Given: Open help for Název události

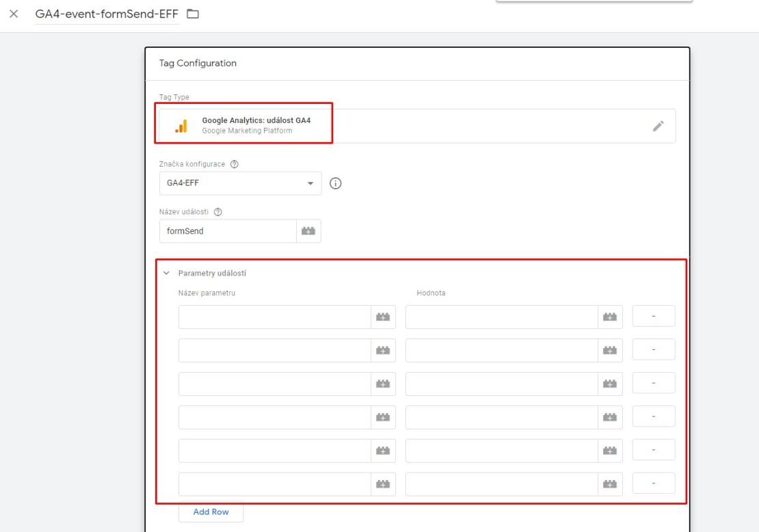Looking at the screenshot, I should click(218, 211).
